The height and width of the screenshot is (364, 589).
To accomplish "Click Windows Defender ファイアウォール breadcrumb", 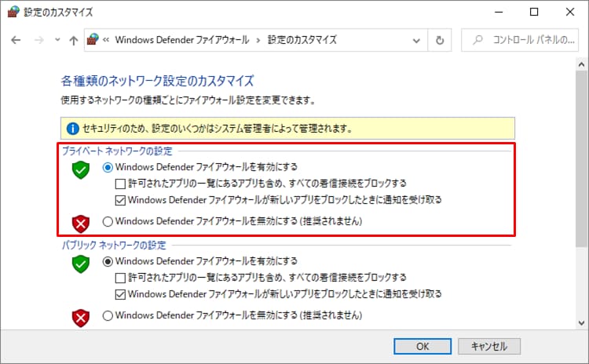I will click(x=182, y=40).
